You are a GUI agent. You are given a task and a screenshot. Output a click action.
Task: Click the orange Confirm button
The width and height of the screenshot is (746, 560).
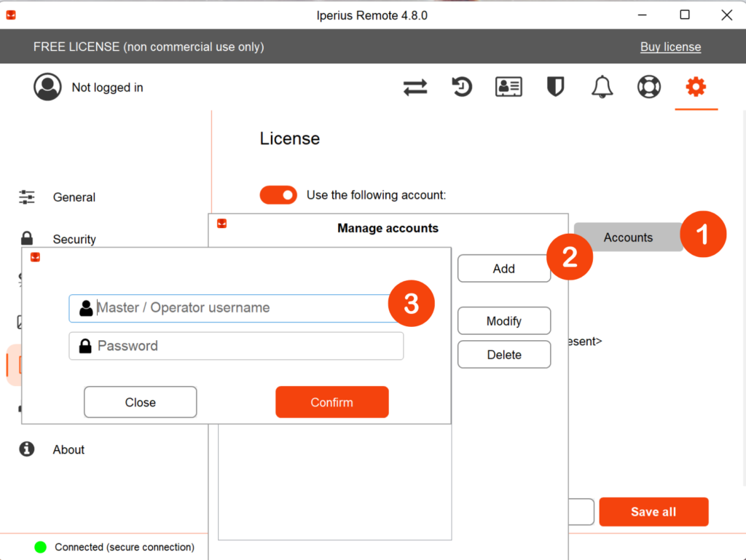click(x=332, y=402)
